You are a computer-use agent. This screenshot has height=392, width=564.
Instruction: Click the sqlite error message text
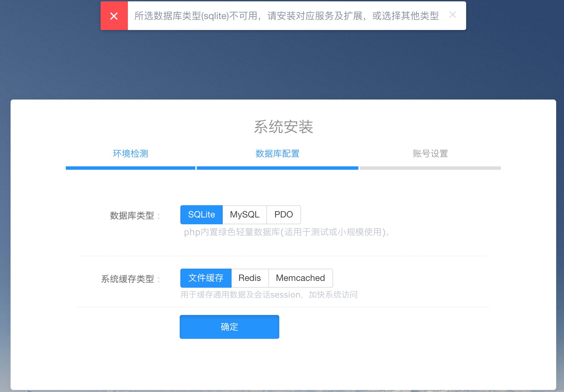point(286,16)
